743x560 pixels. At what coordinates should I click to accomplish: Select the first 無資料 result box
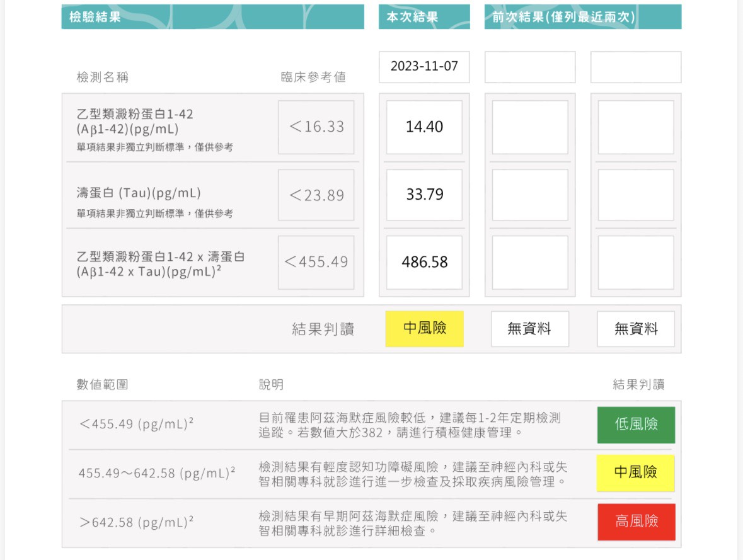530,328
